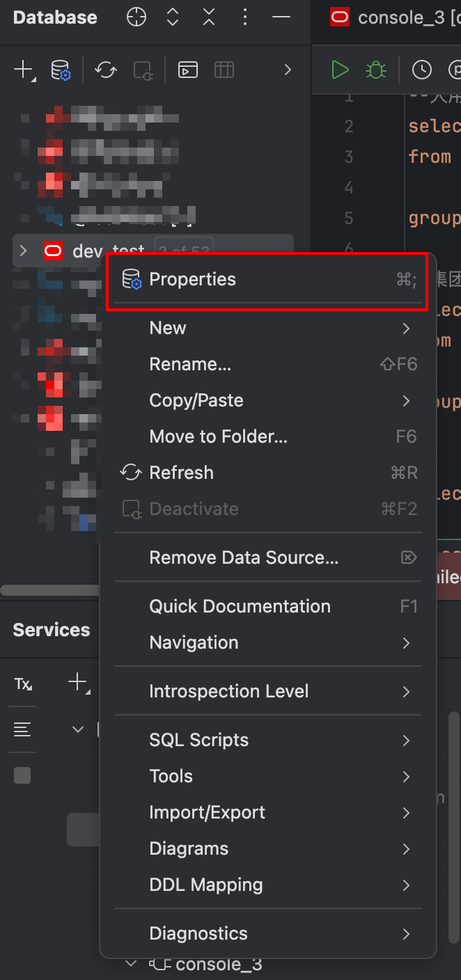
Task: Open Database panel three-dot options menu
Action: 245,17
